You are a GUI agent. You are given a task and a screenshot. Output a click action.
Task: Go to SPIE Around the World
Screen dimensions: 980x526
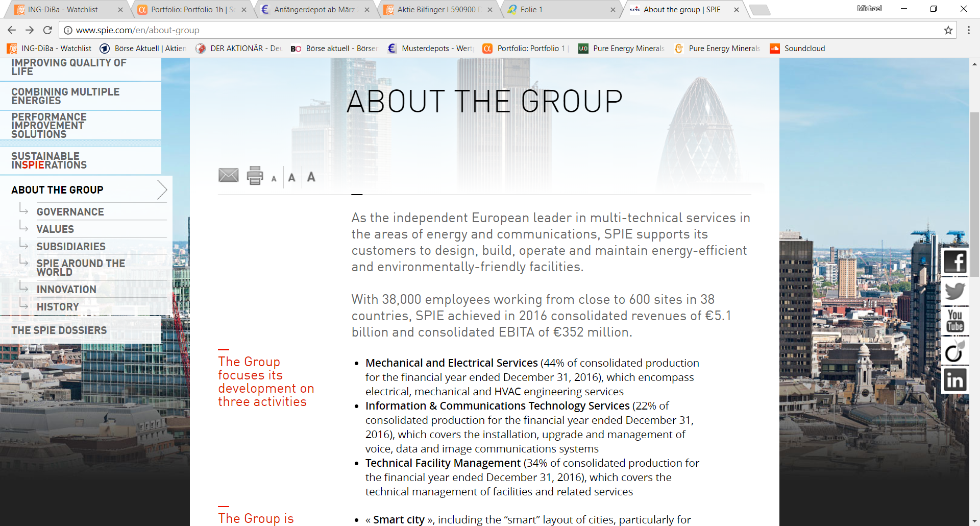pos(81,268)
